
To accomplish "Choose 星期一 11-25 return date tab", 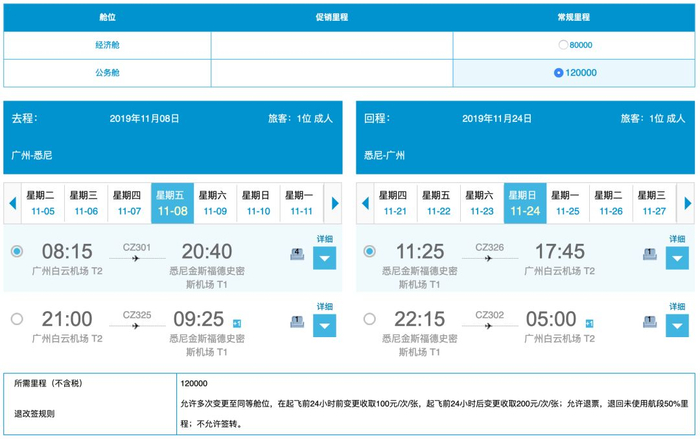I will click(x=568, y=203).
